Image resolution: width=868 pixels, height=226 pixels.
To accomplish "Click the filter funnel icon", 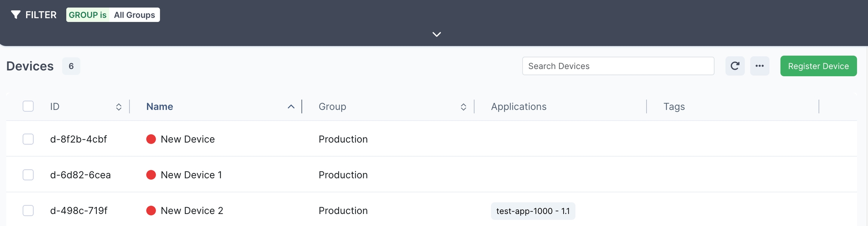I will [x=15, y=15].
